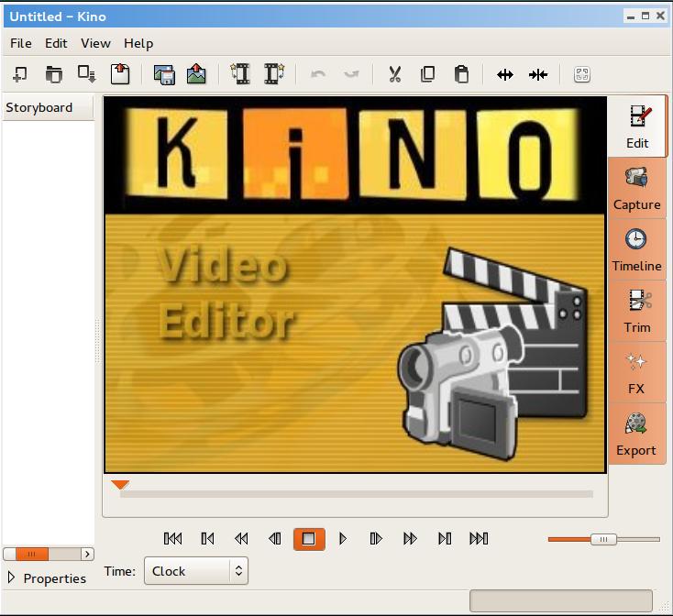Image resolution: width=673 pixels, height=616 pixels.
Task: Open the Help menu
Action: pos(138,43)
